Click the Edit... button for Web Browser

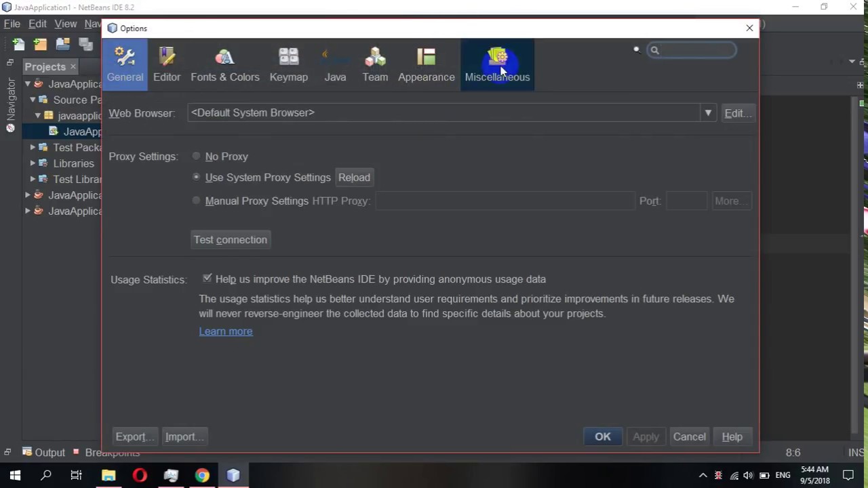(x=738, y=113)
